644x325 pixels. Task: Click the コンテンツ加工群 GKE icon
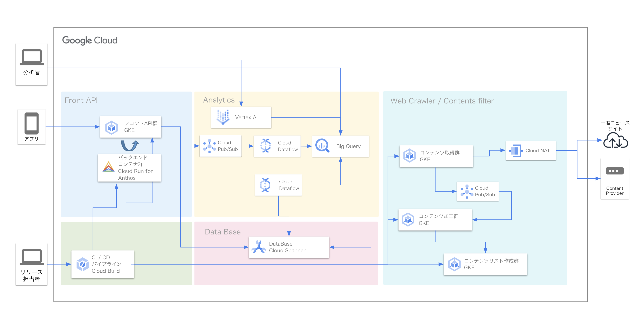[408, 219]
